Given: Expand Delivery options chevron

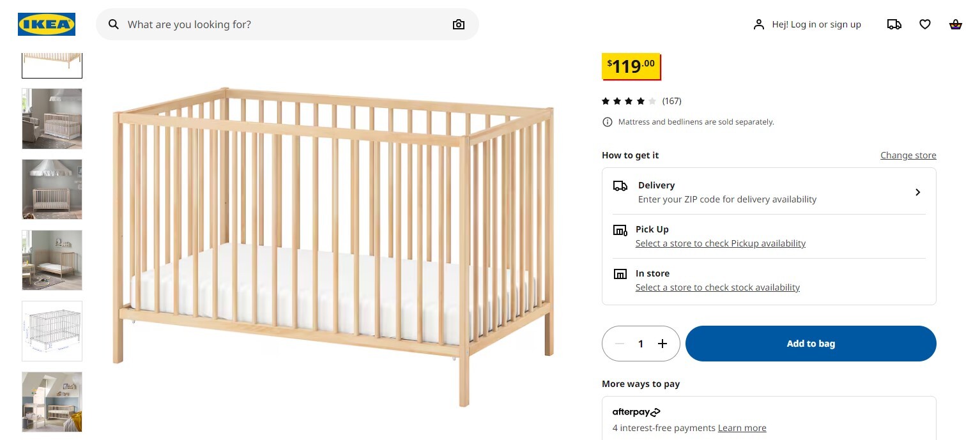Looking at the screenshot, I should [x=917, y=192].
